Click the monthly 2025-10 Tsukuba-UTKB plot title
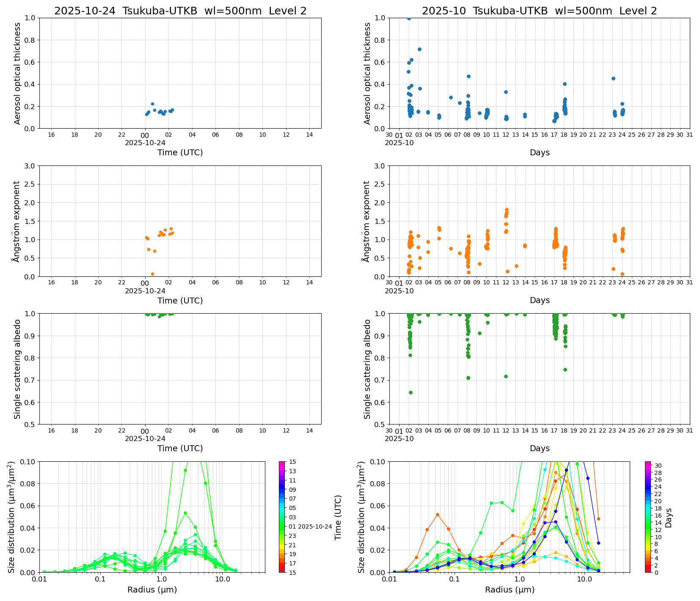700x601 pixels. click(539, 11)
